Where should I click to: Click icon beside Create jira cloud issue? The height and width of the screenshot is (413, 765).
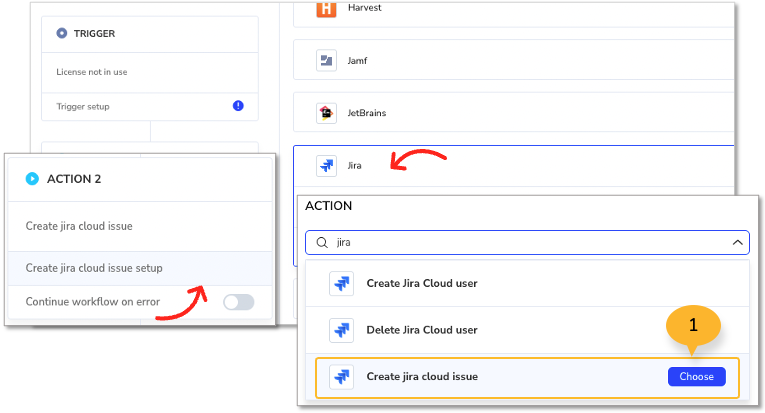tap(342, 377)
